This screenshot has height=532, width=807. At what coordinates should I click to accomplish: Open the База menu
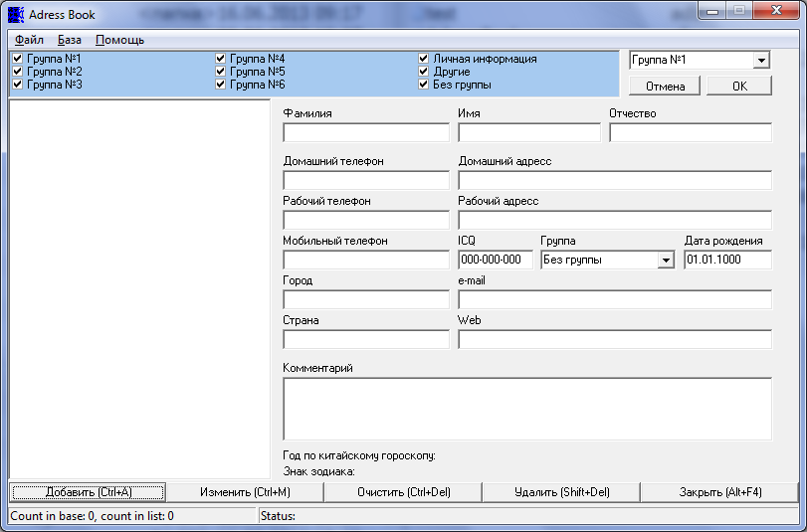click(70, 40)
